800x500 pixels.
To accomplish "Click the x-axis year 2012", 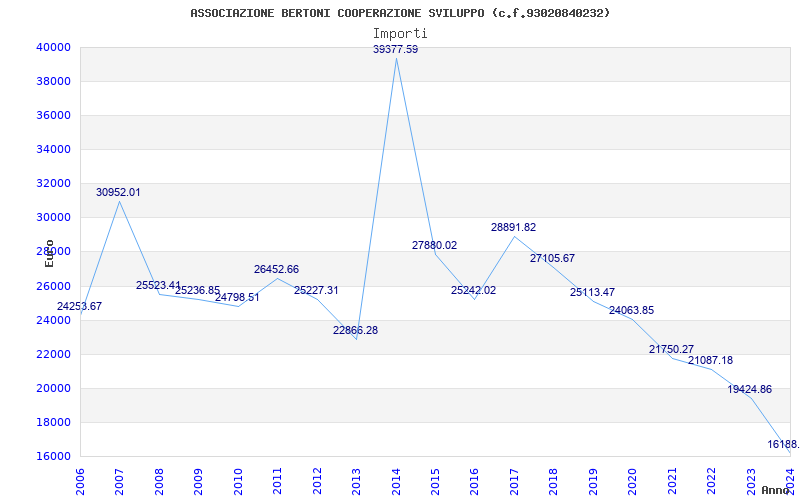I will point(316,481).
